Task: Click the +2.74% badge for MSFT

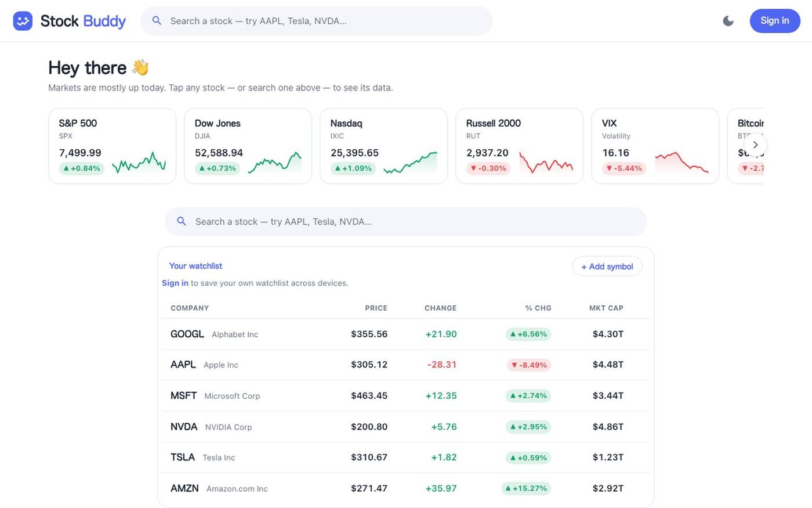Action: pyautogui.click(x=528, y=396)
